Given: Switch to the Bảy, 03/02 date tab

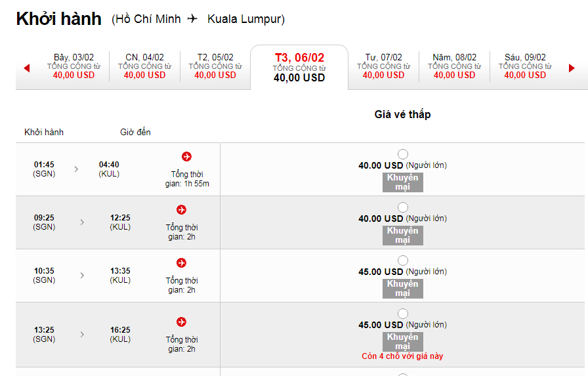Looking at the screenshot, I should click(74, 66).
